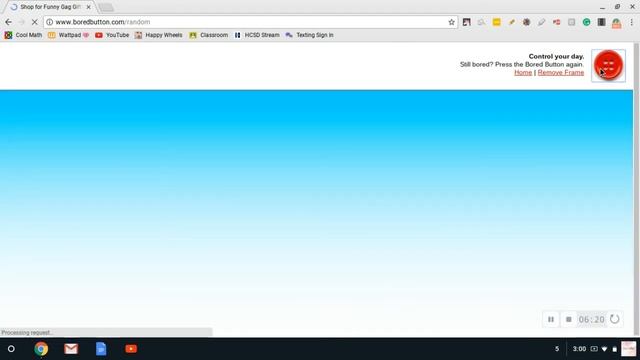Image resolution: width=640 pixels, height=360 pixels.
Task: Open the HCSD Stream bookmark
Action: coord(257,35)
